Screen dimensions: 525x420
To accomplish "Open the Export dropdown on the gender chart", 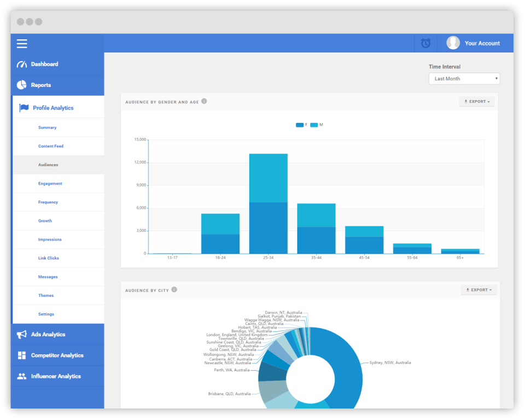I will point(476,101).
